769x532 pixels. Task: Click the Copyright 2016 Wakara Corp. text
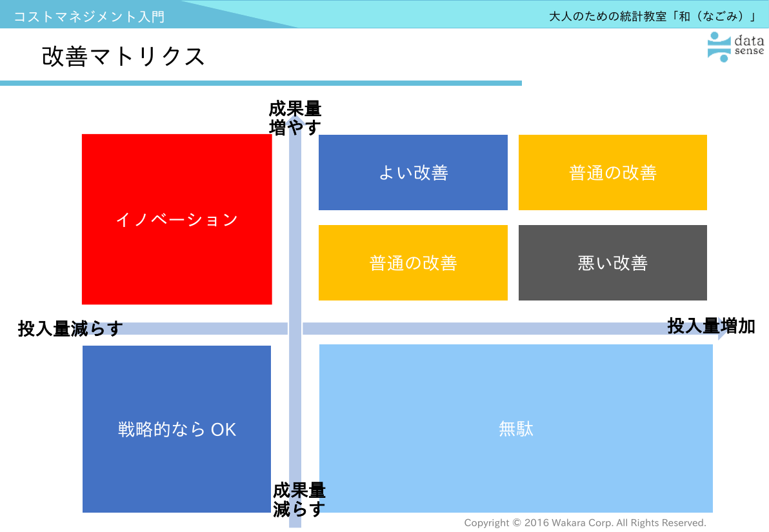pyautogui.click(x=585, y=523)
